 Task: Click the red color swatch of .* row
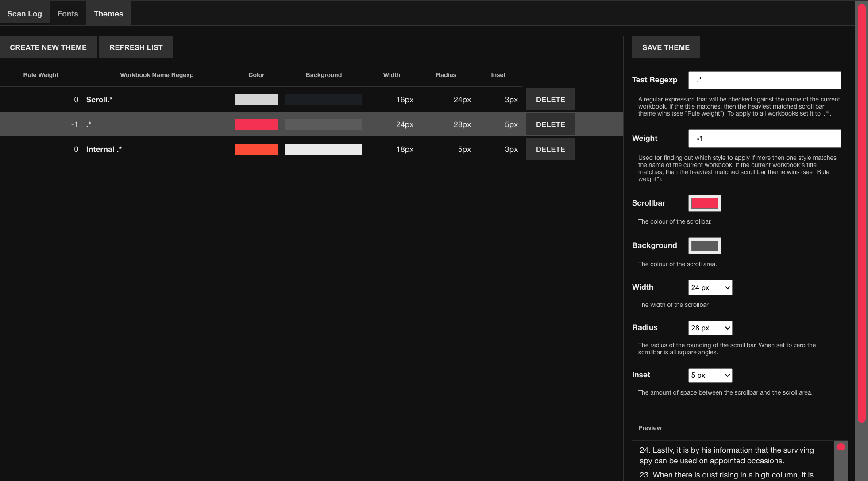(x=256, y=124)
